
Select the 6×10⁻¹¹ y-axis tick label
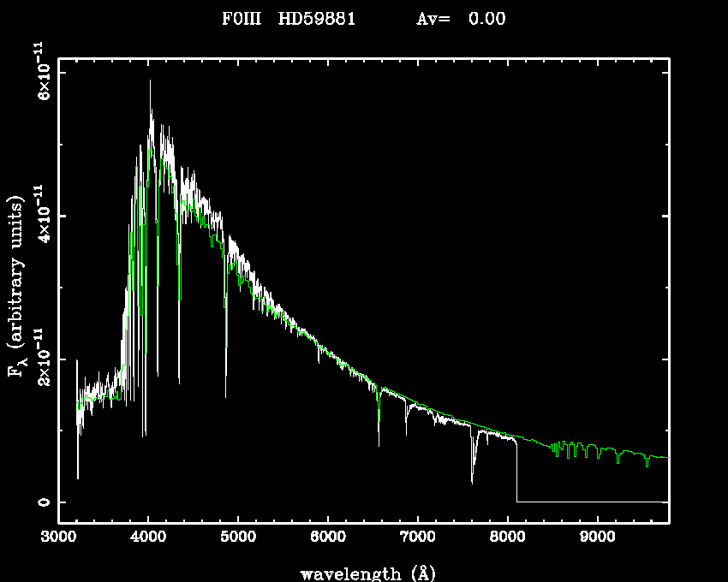[x=40, y=72]
